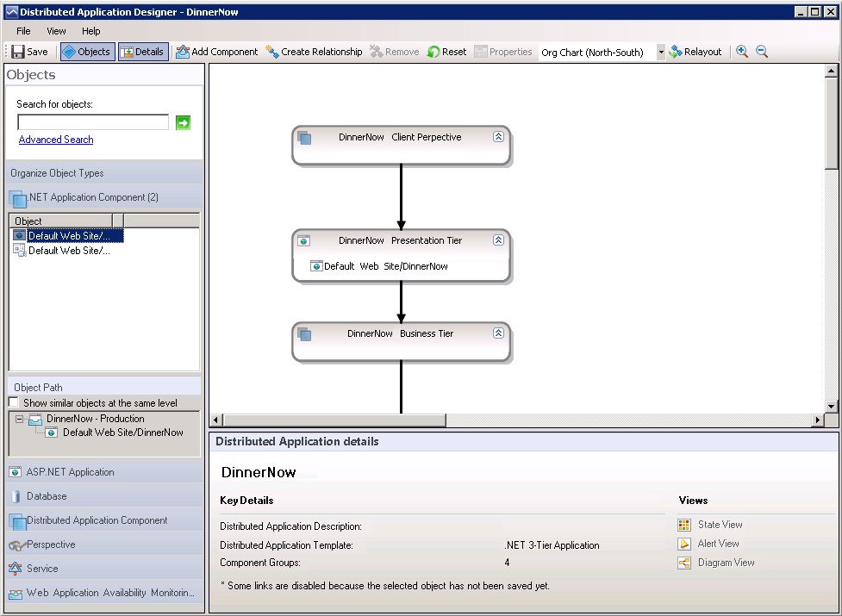Zoom out of the diagram
This screenshot has width=842, height=616.
pyautogui.click(x=762, y=52)
